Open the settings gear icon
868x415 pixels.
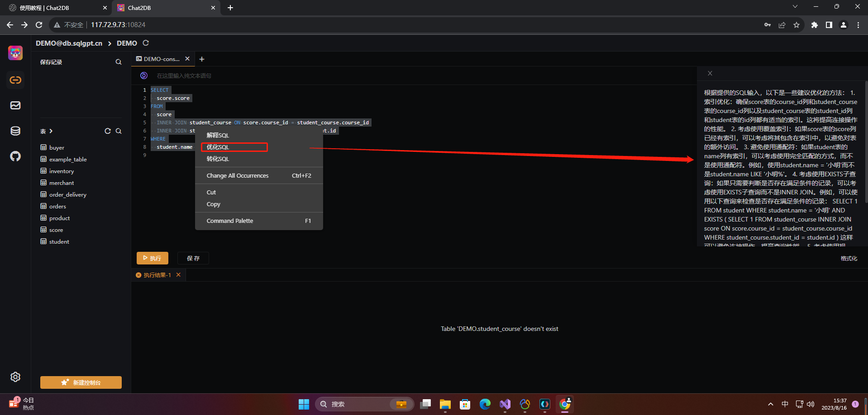15,377
